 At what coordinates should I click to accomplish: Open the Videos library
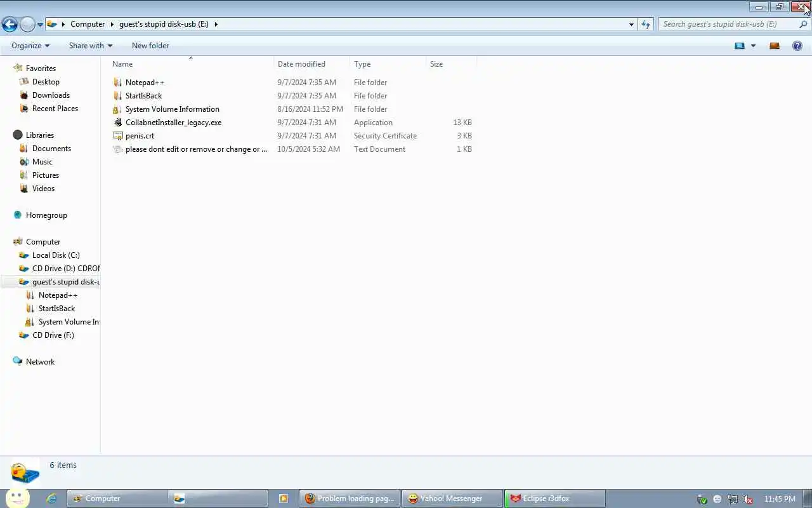[x=43, y=189]
